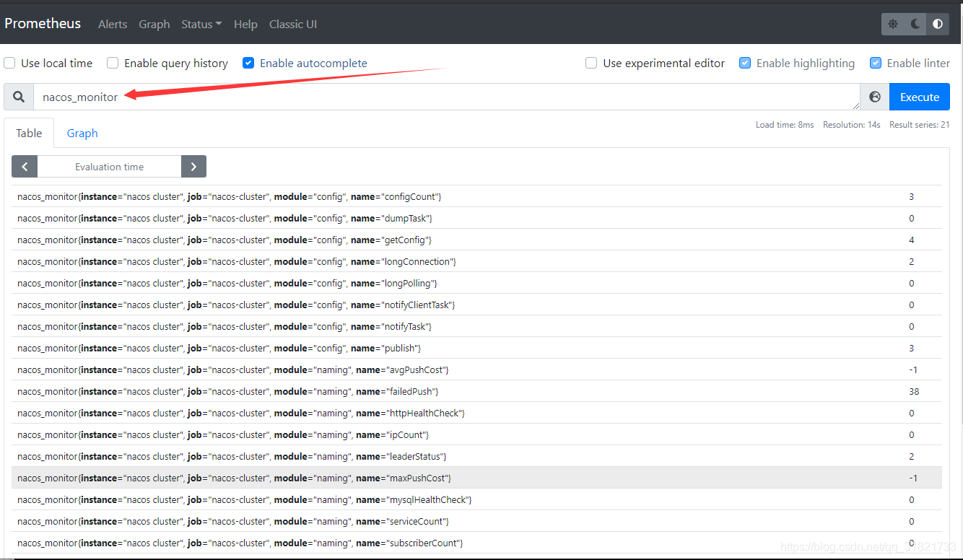The width and height of the screenshot is (963, 560).
Task: Click the nacos_monitor query input field
Action: point(446,97)
